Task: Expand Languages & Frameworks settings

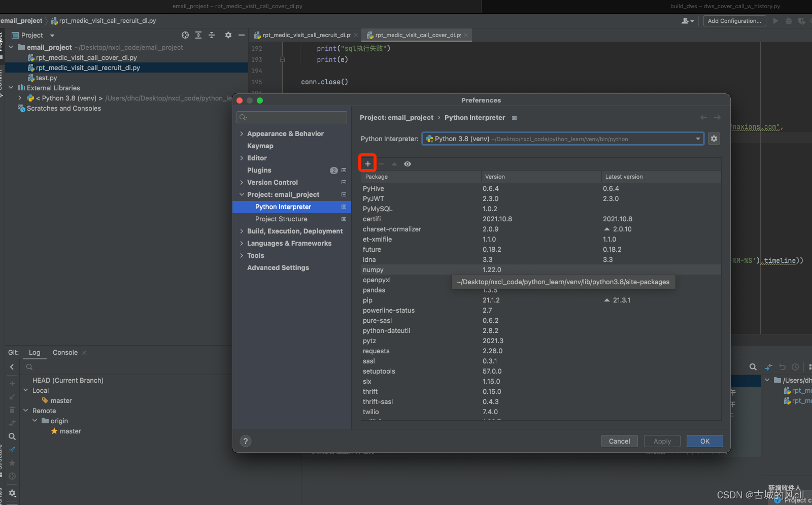Action: (x=242, y=243)
